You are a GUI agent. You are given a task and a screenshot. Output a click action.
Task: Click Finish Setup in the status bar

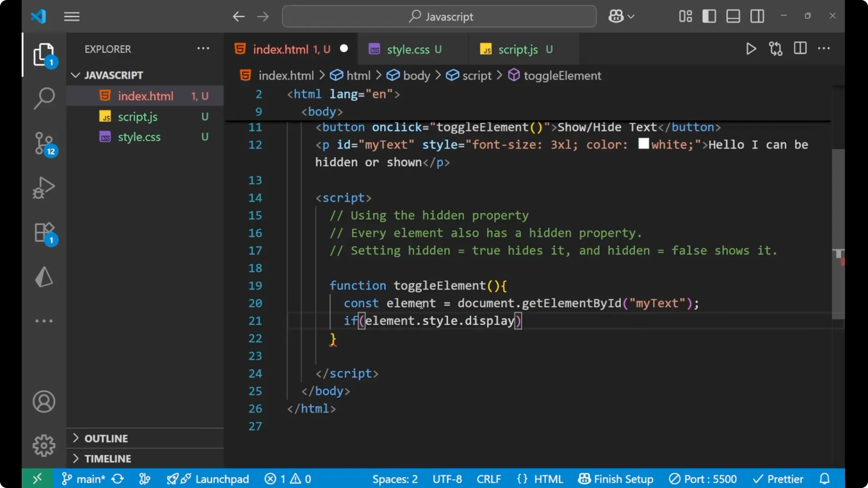pos(616,479)
